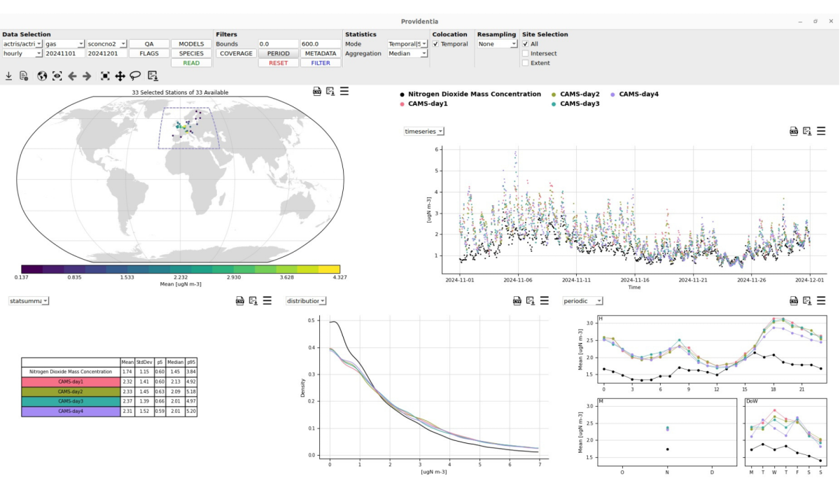Open the timeseries plot hamburger menu

tap(821, 131)
